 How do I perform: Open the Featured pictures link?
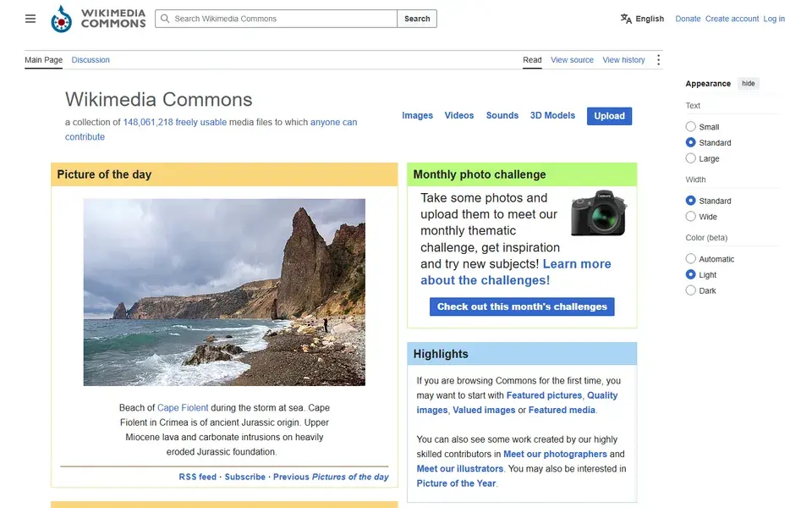coord(544,395)
